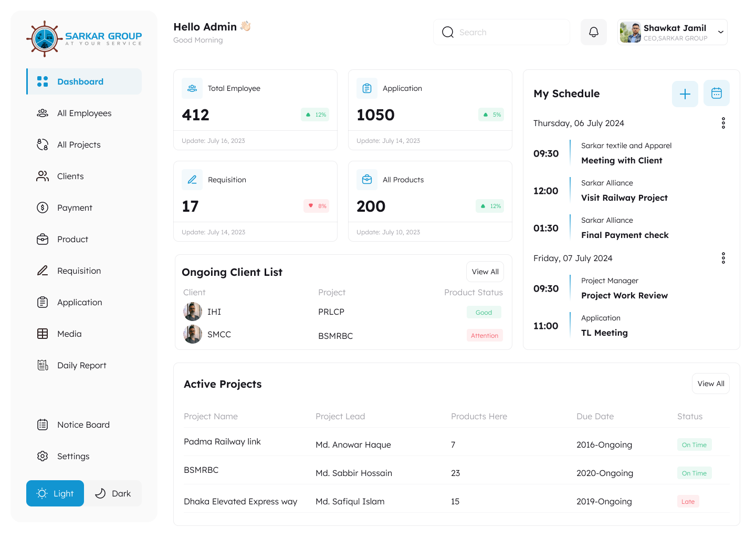Select Dhaka Elevated Express way project
The width and height of the screenshot is (756, 538).
(x=240, y=501)
